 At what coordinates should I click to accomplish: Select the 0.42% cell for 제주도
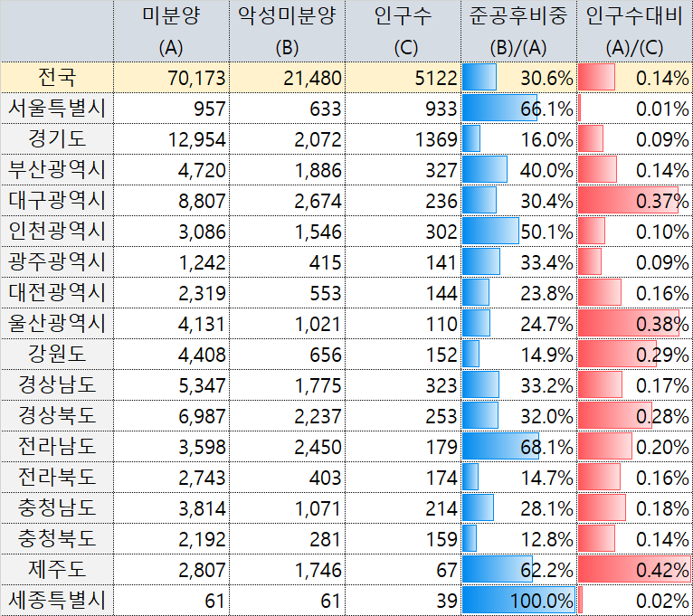pyautogui.click(x=635, y=569)
